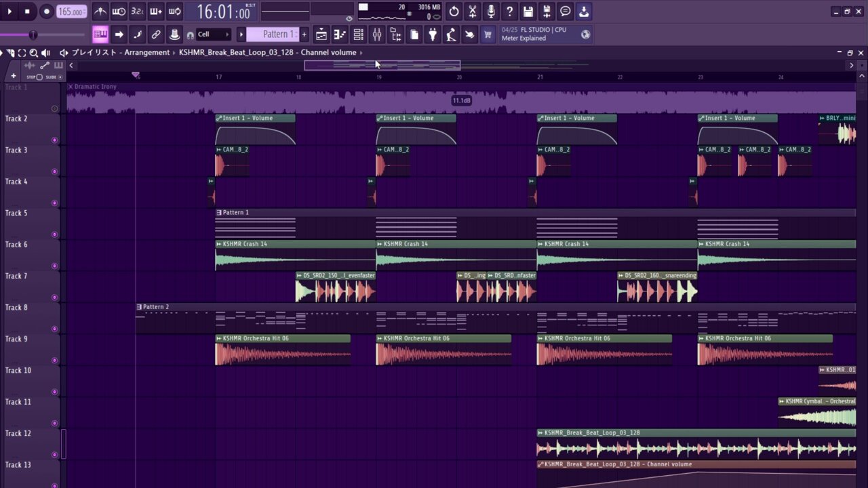868x488 pixels.
Task: Click the arrow left of Pattern 1 selector
Action: (240, 35)
